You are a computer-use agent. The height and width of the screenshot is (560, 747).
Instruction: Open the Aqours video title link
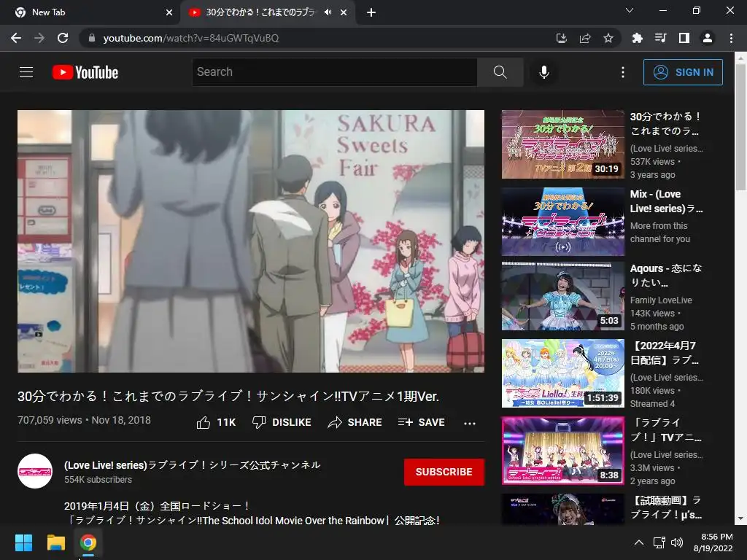pyautogui.click(x=666, y=275)
